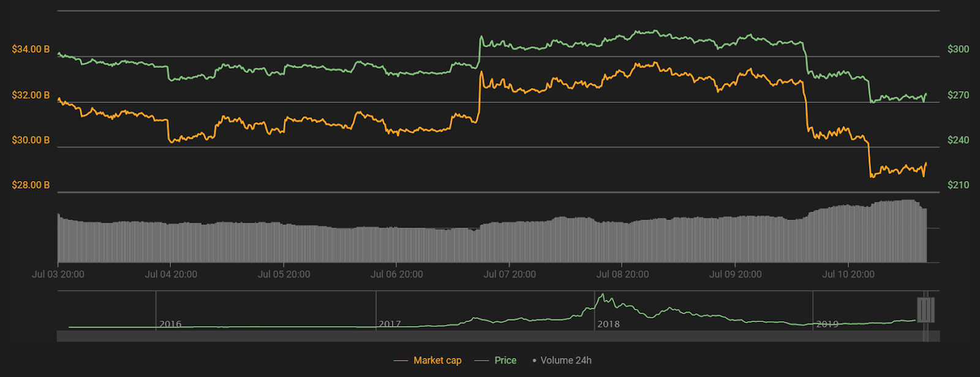Viewport: 980px width, 377px height.
Task: Click the $32.00 B market cap label
Action: 31,95
